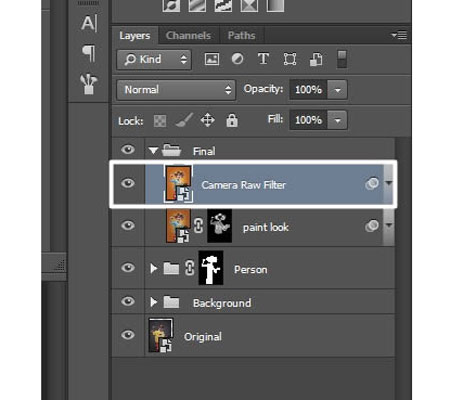
Task: Click the Final group folder icon
Action: click(171, 150)
